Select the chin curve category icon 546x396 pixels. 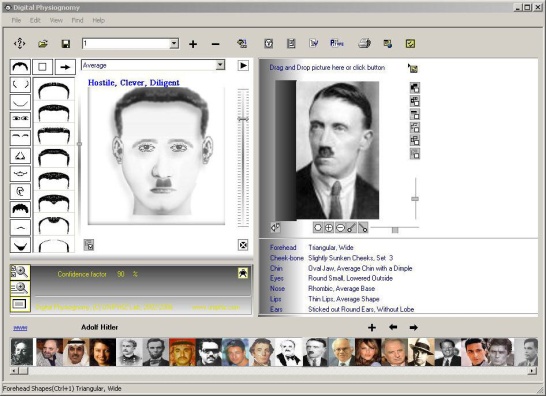coord(20,102)
